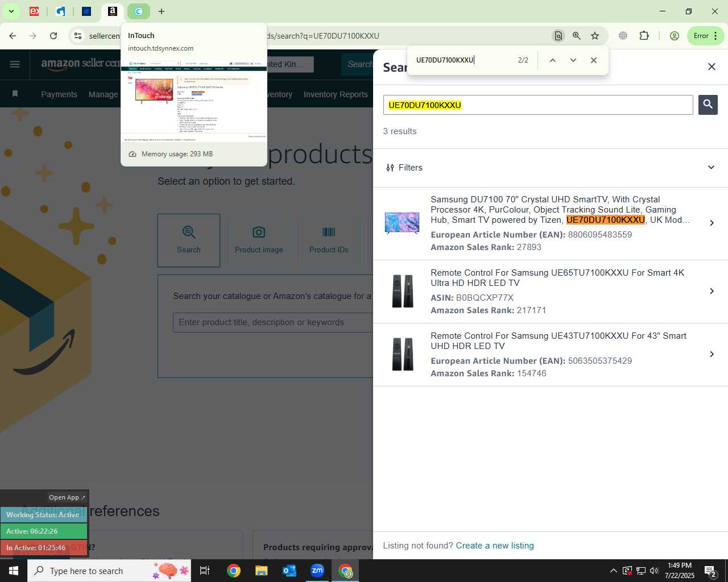
Task: Click the UE70DU7100KXXU search input
Action: tap(538, 105)
